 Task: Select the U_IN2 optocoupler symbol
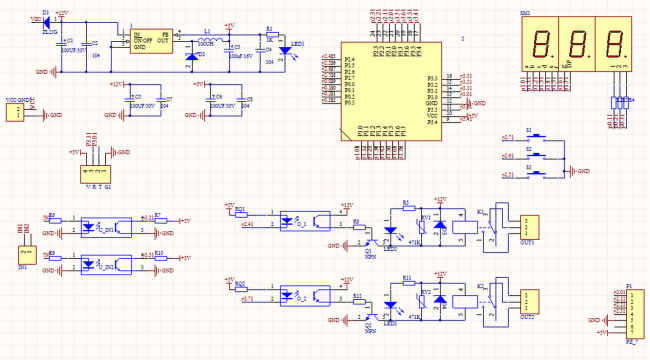click(106, 265)
